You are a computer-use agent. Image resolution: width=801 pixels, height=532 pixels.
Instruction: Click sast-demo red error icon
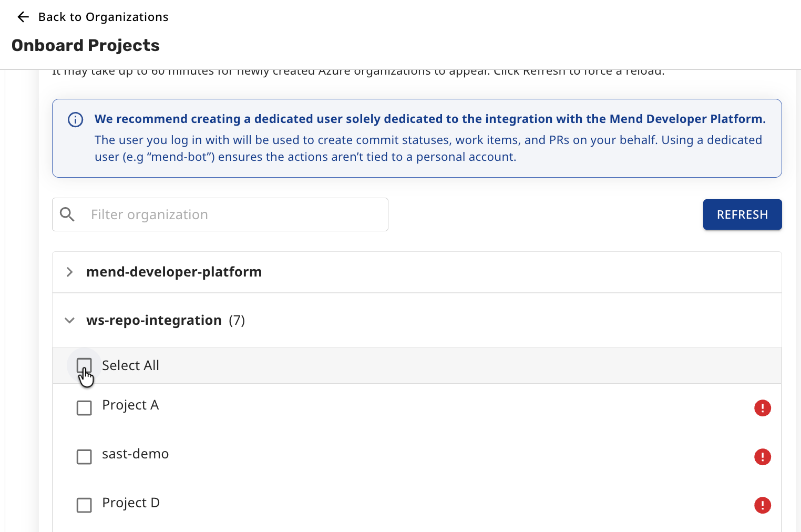[763, 457]
